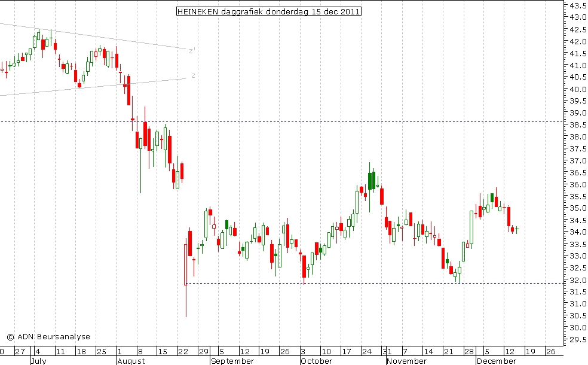Click the 38.5 price axis value
The height and width of the screenshot is (365, 588).
tap(578, 125)
